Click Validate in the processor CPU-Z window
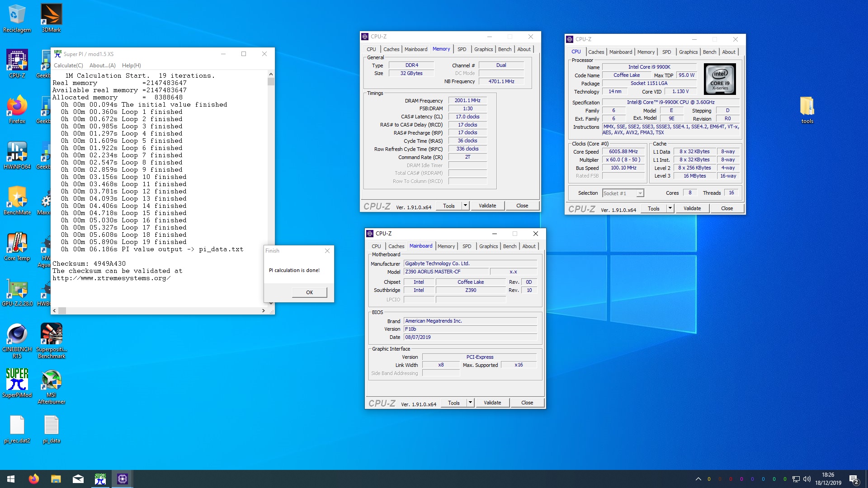 pos(692,208)
